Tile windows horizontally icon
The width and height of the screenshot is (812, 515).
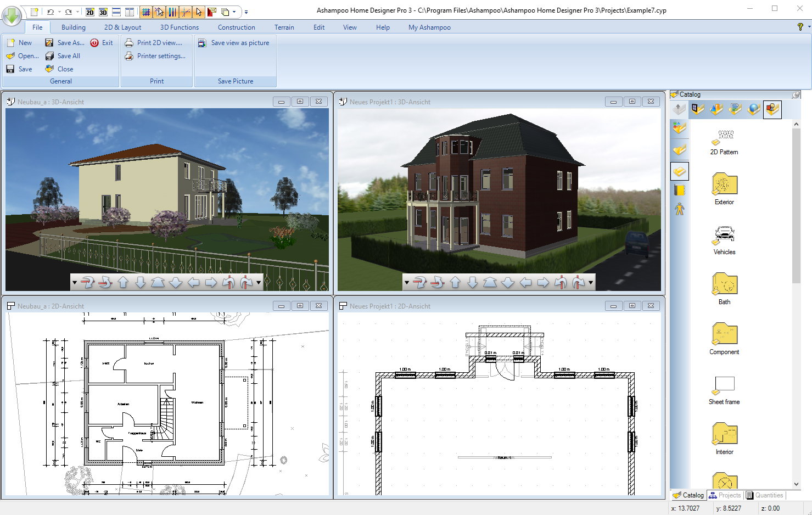116,12
